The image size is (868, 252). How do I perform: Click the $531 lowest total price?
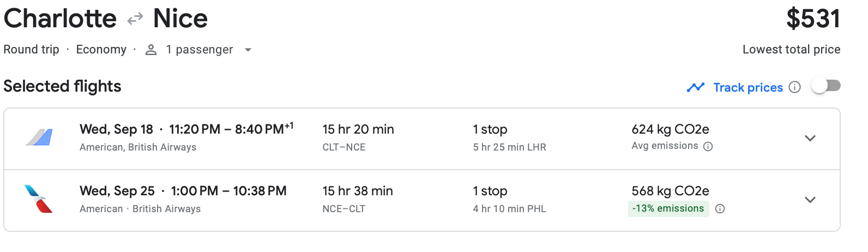click(812, 19)
